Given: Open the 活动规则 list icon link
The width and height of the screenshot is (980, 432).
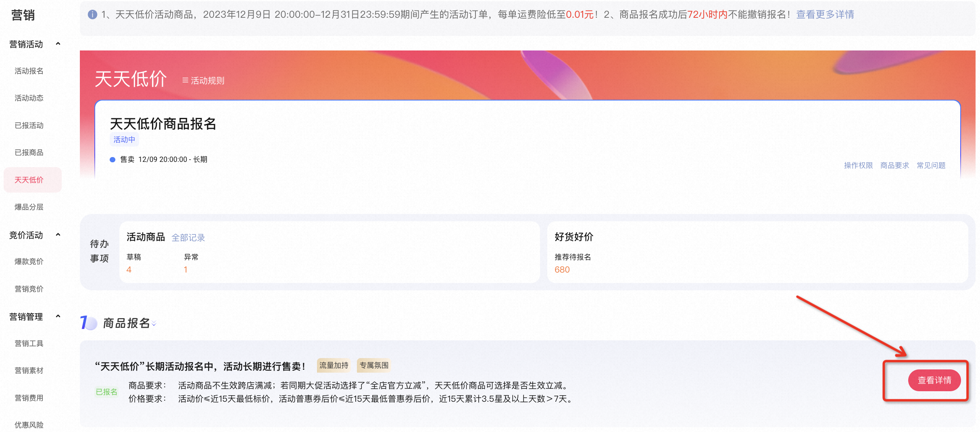Looking at the screenshot, I should (203, 81).
